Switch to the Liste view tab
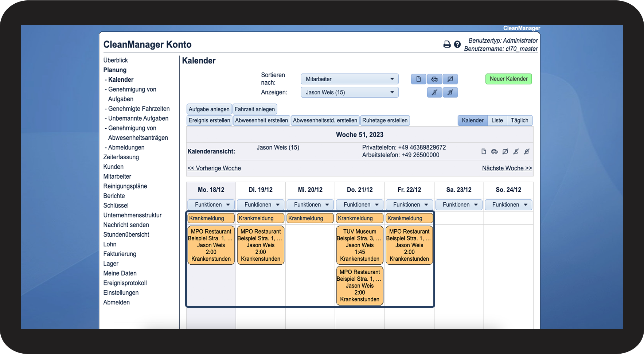 [x=497, y=121]
